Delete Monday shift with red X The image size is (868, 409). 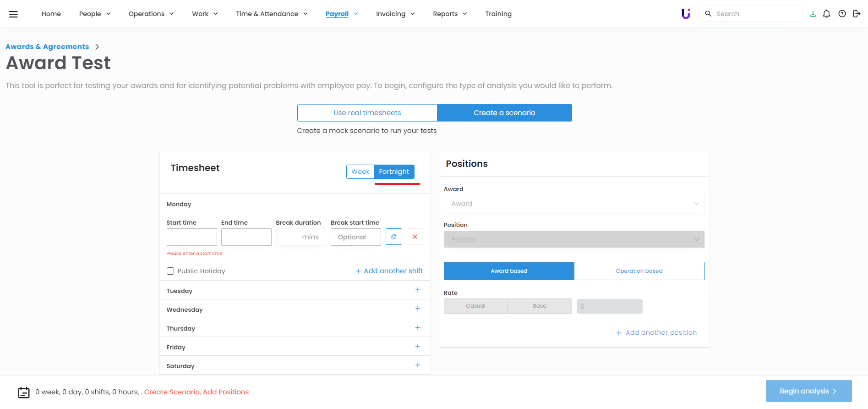click(415, 237)
